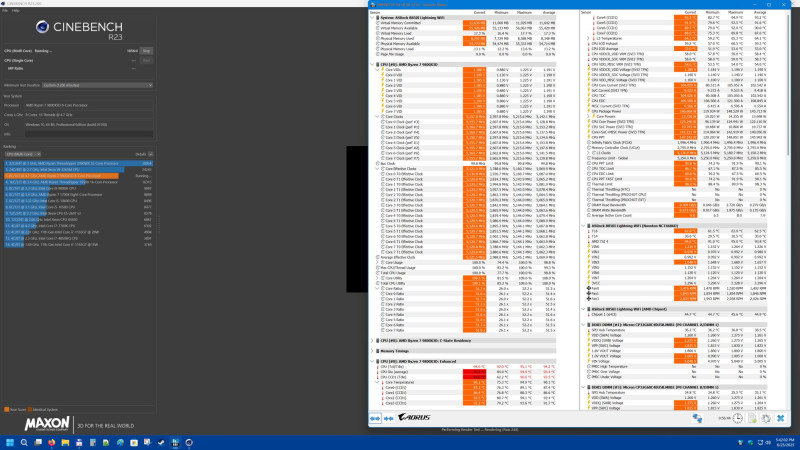Select the Total CPU Usage sensor row
Screen dimensions: 800x450
pyautogui.click(x=463, y=272)
